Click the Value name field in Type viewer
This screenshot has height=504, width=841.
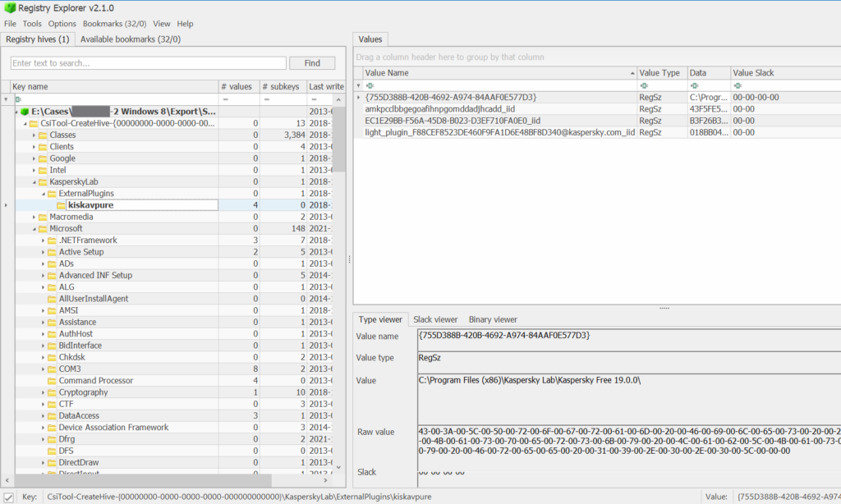(x=629, y=340)
